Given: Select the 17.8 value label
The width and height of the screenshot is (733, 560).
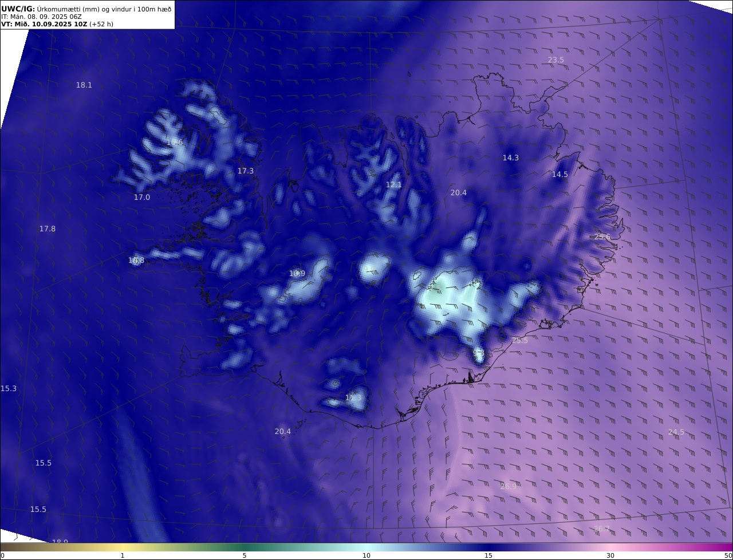Looking at the screenshot, I should (x=48, y=229).
